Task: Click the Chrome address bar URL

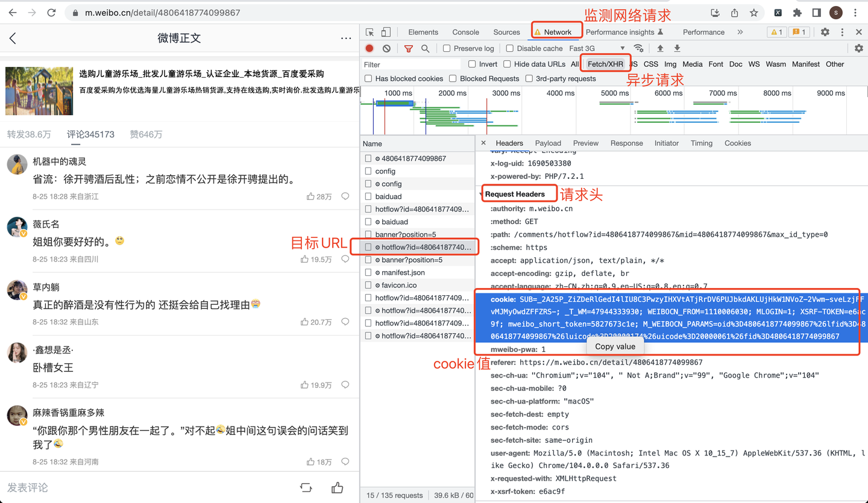Action: pos(162,13)
